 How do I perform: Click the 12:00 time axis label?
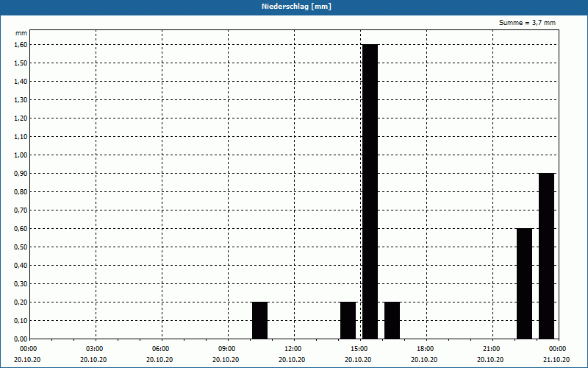(x=293, y=349)
